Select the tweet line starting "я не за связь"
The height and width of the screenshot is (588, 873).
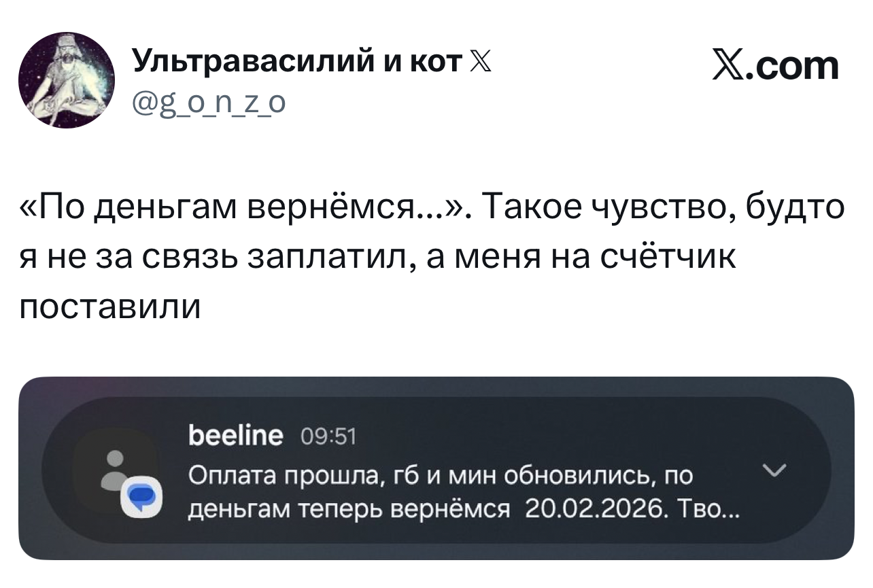click(377, 260)
